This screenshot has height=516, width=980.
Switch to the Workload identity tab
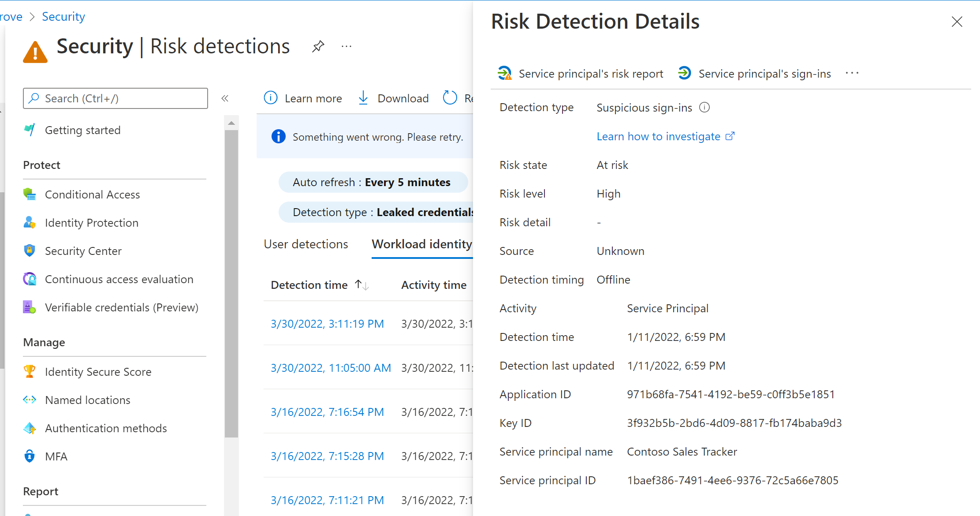[x=422, y=244]
